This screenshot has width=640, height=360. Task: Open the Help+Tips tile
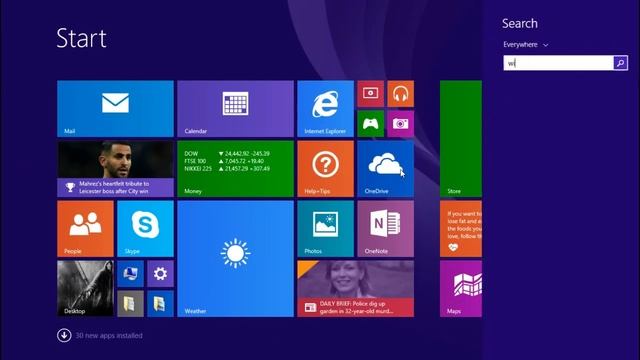click(x=325, y=169)
